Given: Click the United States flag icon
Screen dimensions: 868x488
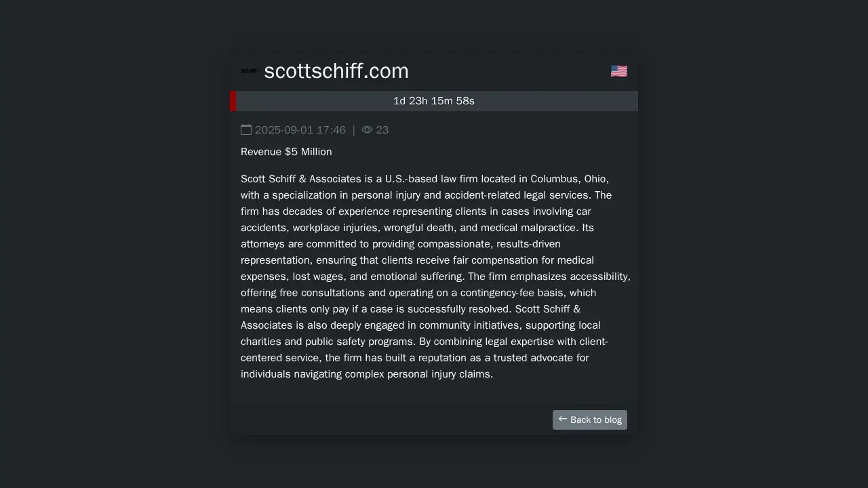Looking at the screenshot, I should [x=618, y=71].
